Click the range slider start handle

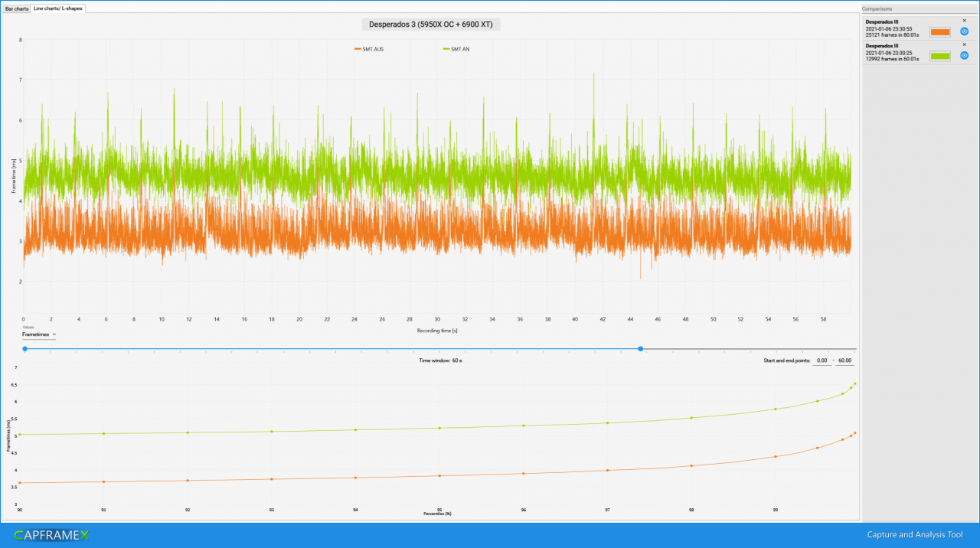24,349
